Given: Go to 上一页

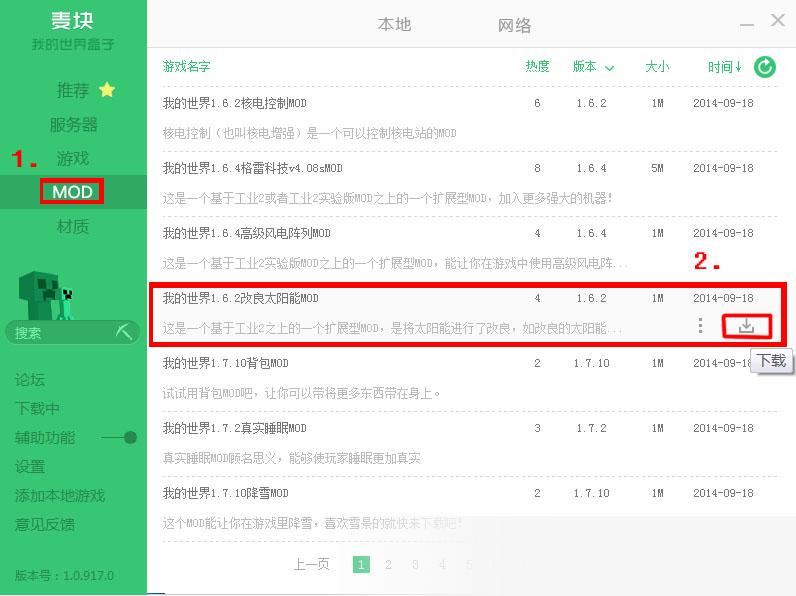Looking at the screenshot, I should (x=311, y=564).
